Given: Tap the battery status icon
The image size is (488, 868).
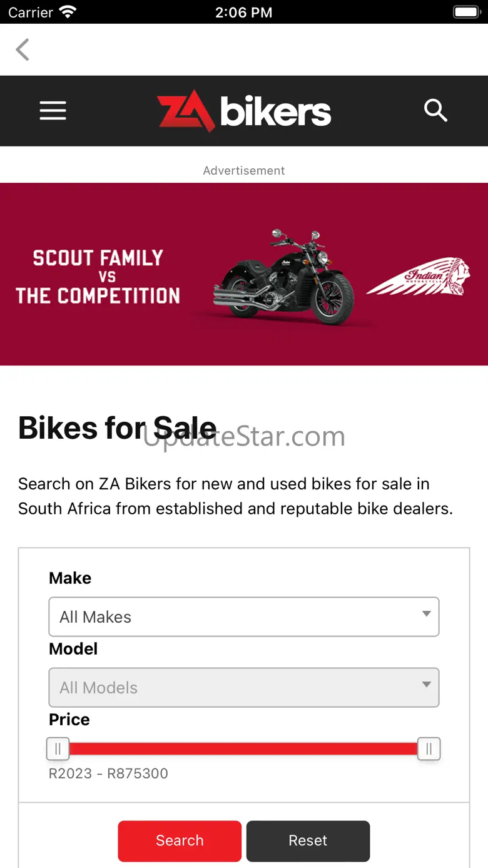Looking at the screenshot, I should (465, 12).
